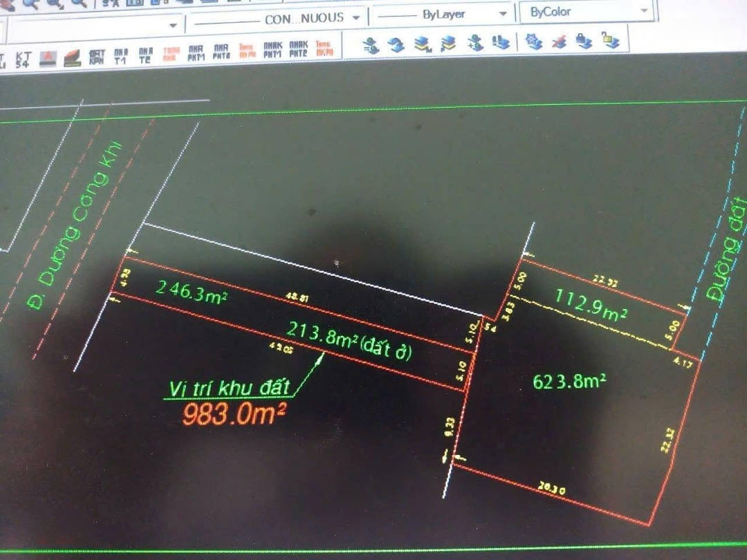Click the red triangle tool icon
This screenshot has width=747, height=560.
[x=47, y=58]
